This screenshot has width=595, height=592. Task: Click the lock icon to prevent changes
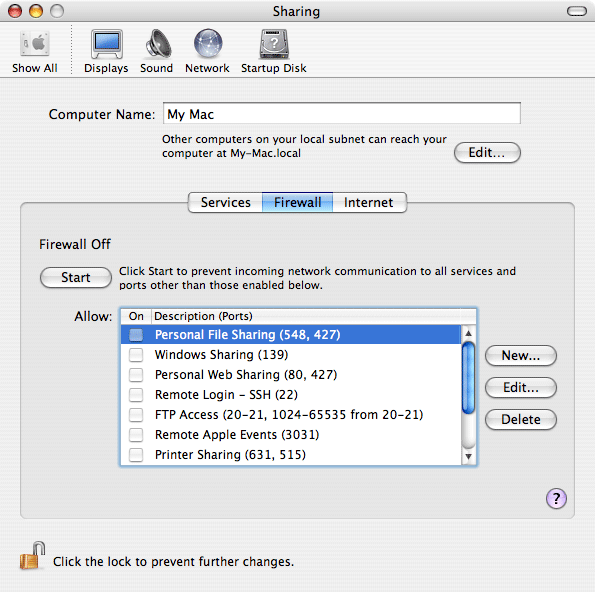(x=33, y=556)
